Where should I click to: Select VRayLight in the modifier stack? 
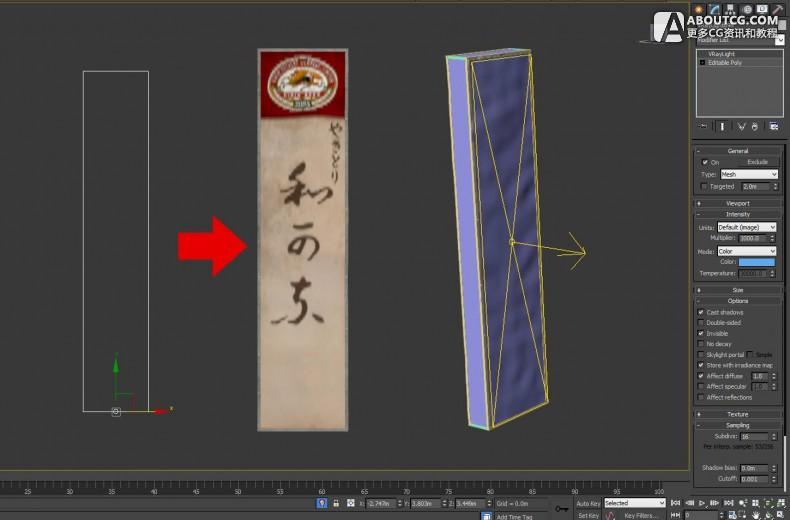coord(722,54)
